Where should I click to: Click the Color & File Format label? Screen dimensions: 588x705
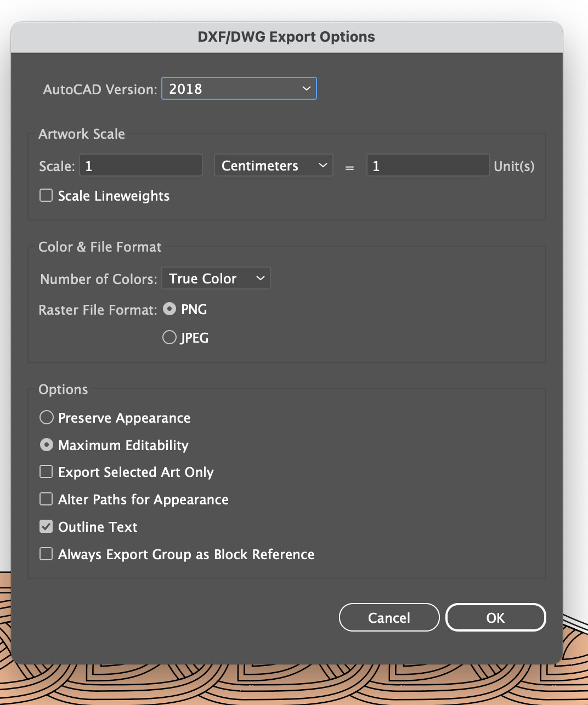click(x=100, y=247)
